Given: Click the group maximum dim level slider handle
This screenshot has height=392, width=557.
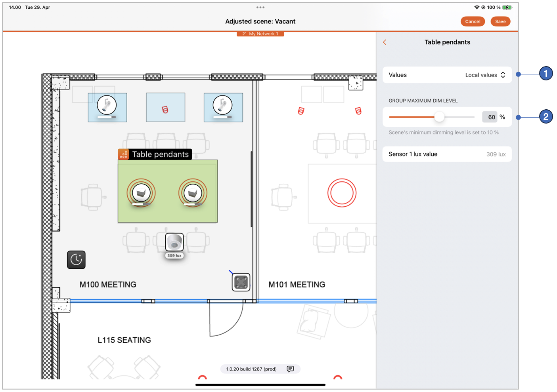Looking at the screenshot, I should point(439,117).
